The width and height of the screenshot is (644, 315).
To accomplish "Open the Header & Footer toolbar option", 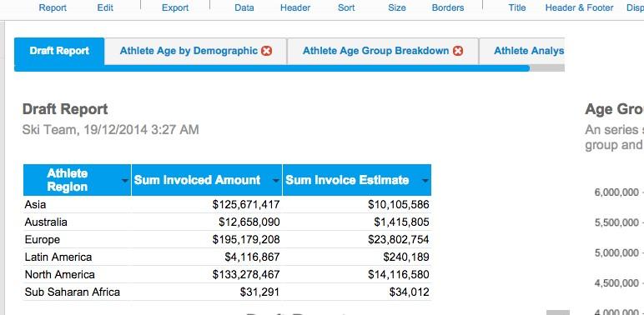I will (x=579, y=7).
